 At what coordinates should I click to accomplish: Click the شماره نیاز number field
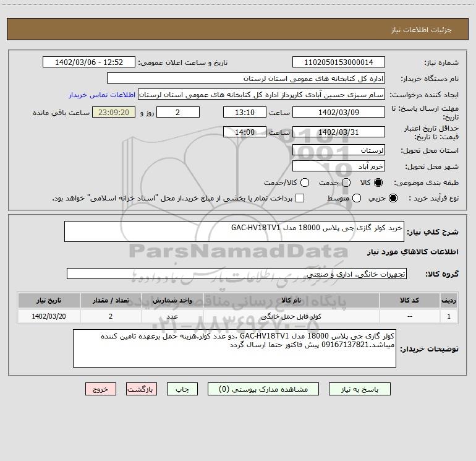(339, 62)
